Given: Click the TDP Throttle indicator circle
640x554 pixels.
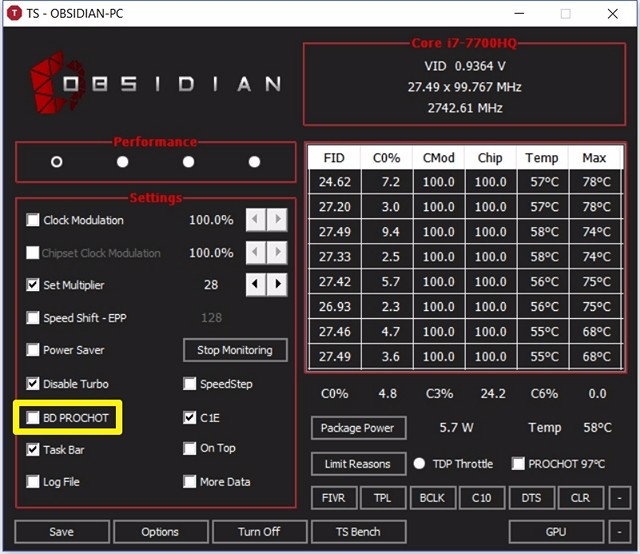Looking at the screenshot, I should tap(419, 464).
